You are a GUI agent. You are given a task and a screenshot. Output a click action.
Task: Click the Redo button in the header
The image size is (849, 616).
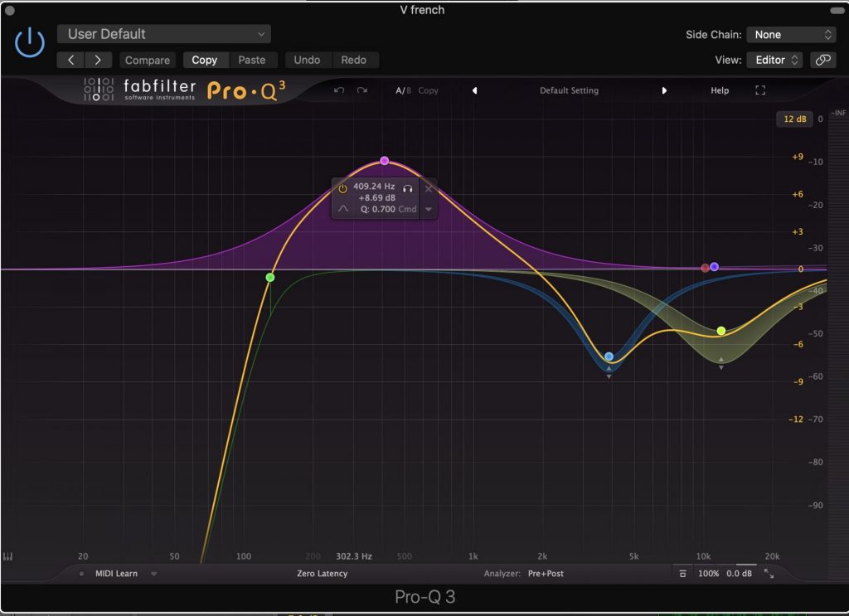[x=353, y=60]
